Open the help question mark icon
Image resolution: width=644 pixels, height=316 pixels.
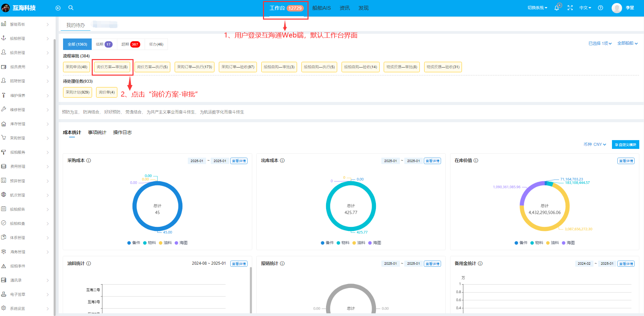pos(601,8)
